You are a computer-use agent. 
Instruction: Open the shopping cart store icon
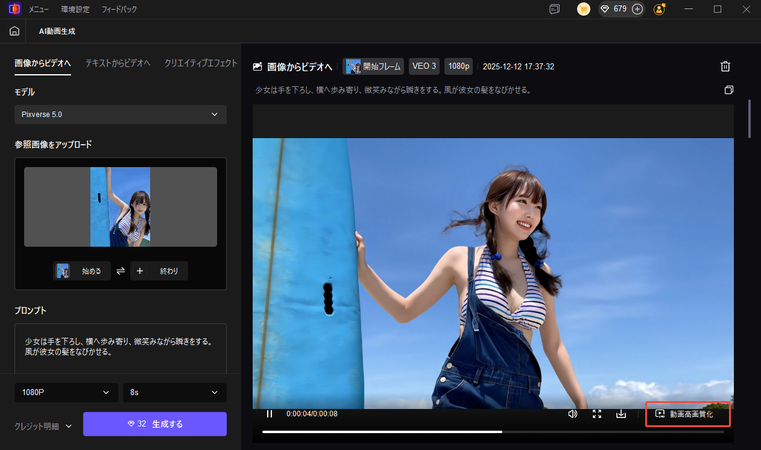tap(583, 9)
